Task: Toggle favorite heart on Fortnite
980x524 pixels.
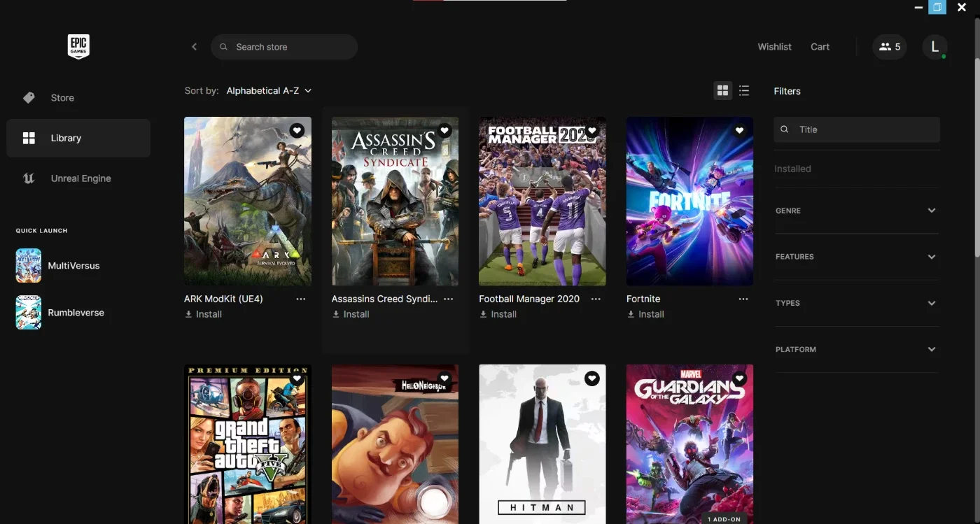Action: 739,130
